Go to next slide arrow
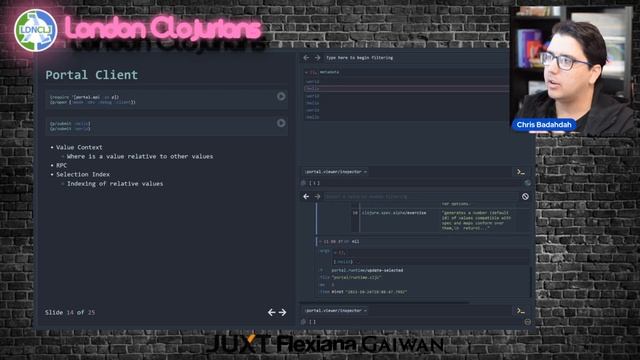The height and width of the screenshot is (360, 640). (x=282, y=312)
